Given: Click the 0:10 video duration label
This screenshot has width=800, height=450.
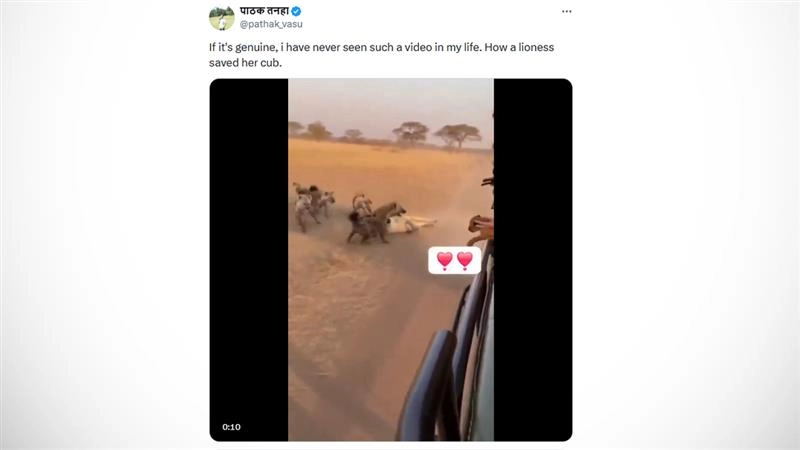Looking at the screenshot, I should (231, 427).
